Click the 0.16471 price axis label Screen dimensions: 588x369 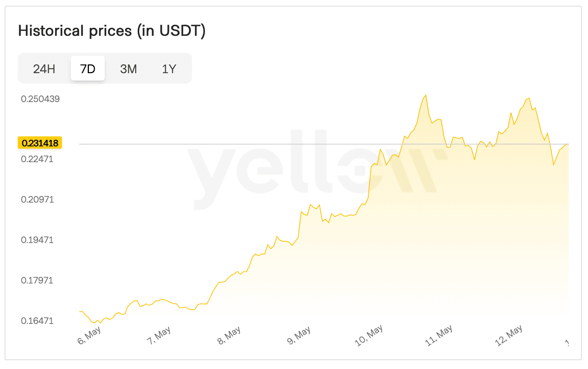pyautogui.click(x=37, y=320)
